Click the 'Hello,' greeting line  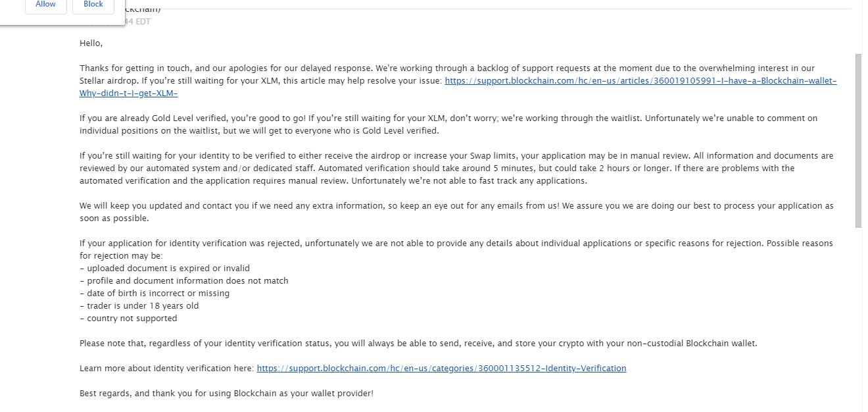[x=91, y=43]
